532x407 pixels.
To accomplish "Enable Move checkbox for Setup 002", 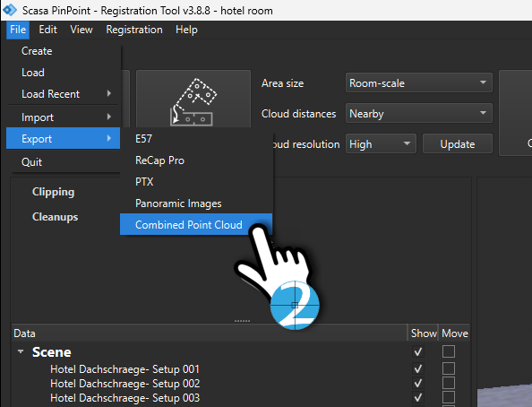I will (449, 383).
